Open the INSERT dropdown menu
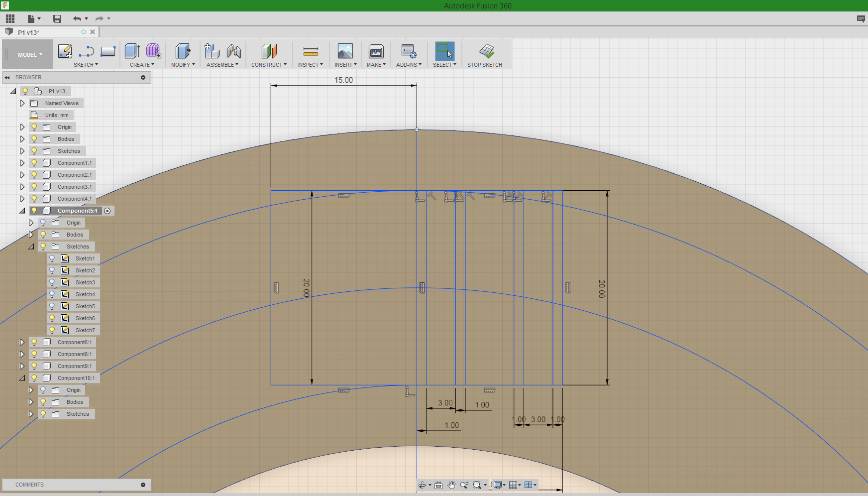Screen dimensions: 868x496 click(x=346, y=65)
